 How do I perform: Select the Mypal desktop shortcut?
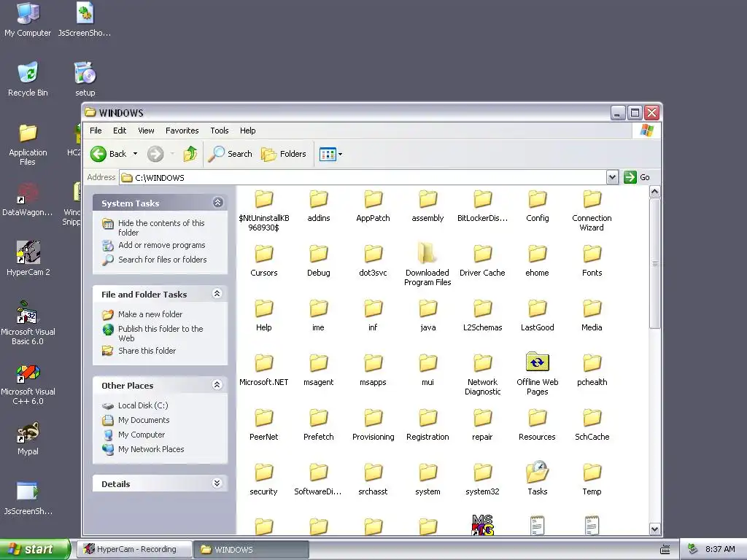click(x=28, y=438)
